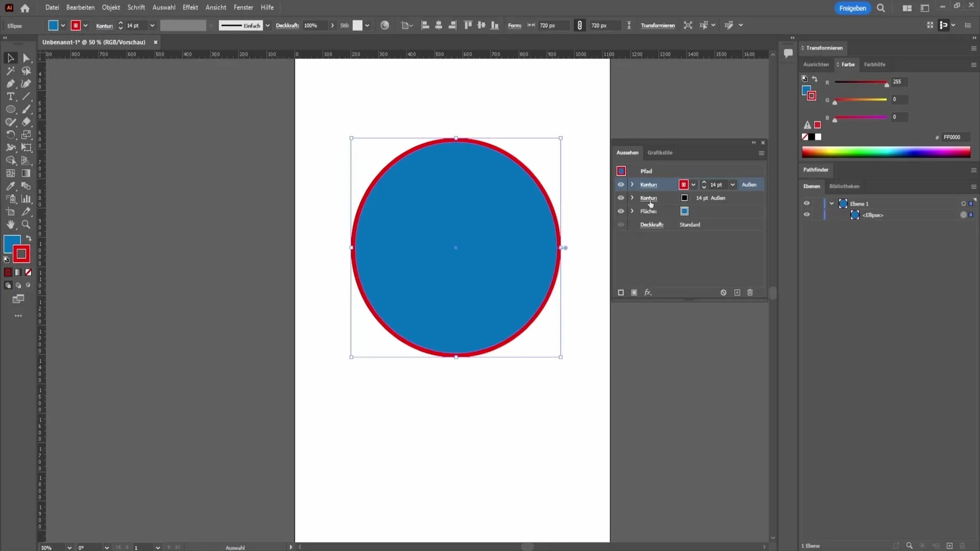This screenshot has height=551, width=980.
Task: Delete selected item in Aussehen panel
Action: tap(750, 292)
